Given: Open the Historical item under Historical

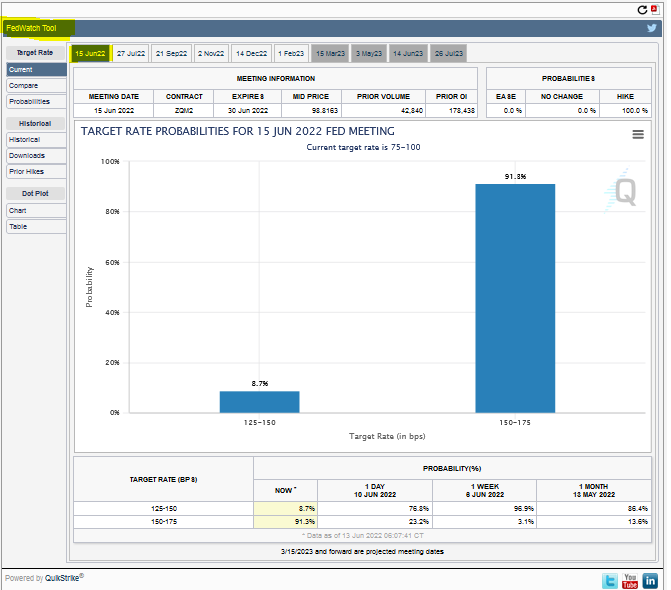Looking at the screenshot, I should pos(36,139).
